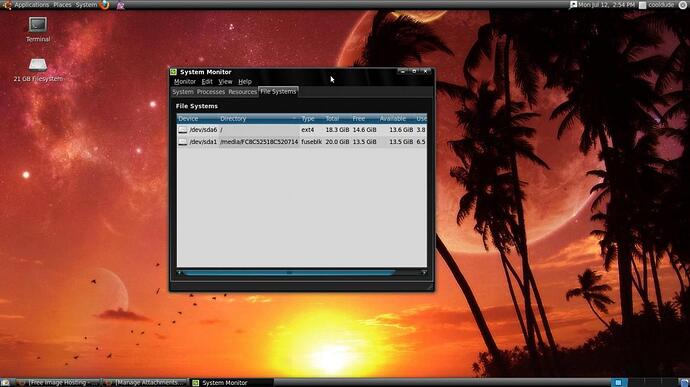Click the /dev/sda1 disk icon

pyautogui.click(x=183, y=142)
